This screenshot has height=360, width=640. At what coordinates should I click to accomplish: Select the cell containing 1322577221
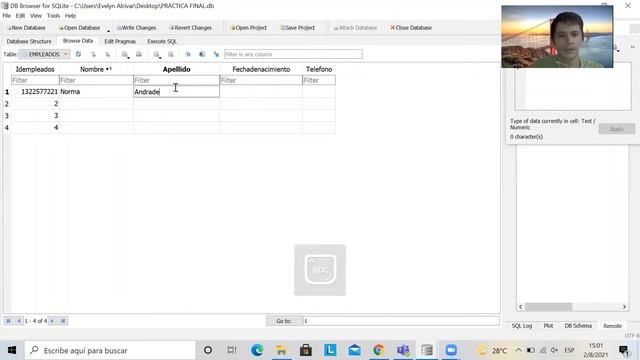click(x=35, y=92)
